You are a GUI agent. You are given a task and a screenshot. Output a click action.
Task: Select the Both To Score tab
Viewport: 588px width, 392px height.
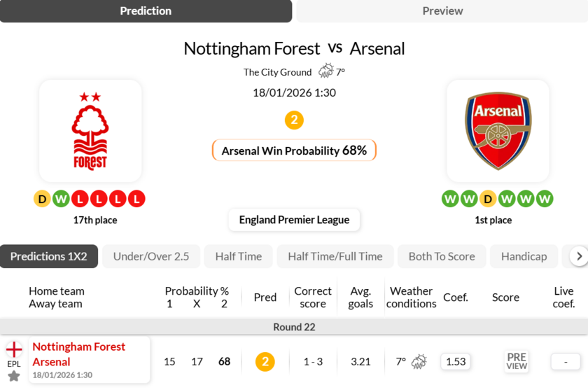pos(442,256)
